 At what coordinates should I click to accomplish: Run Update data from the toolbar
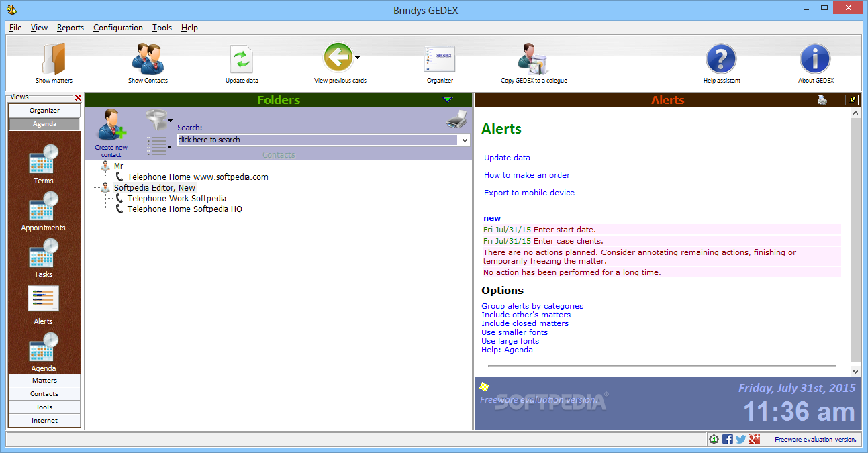coord(242,64)
